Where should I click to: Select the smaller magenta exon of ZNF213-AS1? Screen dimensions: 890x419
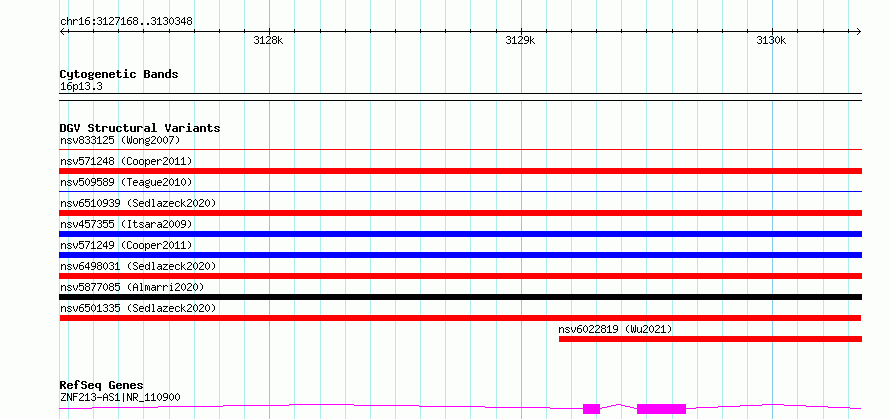pyautogui.click(x=591, y=409)
